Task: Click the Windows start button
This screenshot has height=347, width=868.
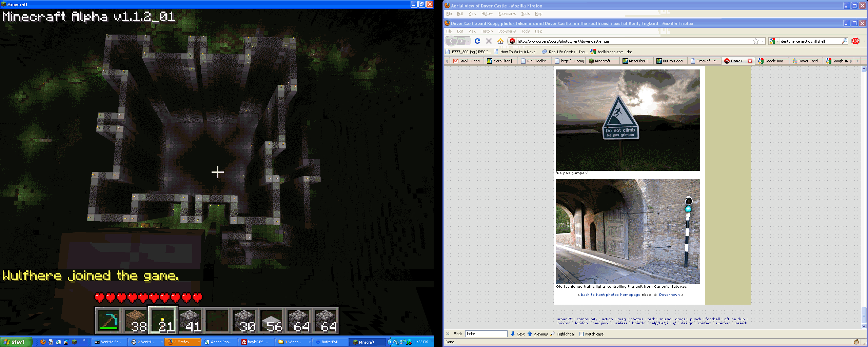Action: (x=16, y=342)
